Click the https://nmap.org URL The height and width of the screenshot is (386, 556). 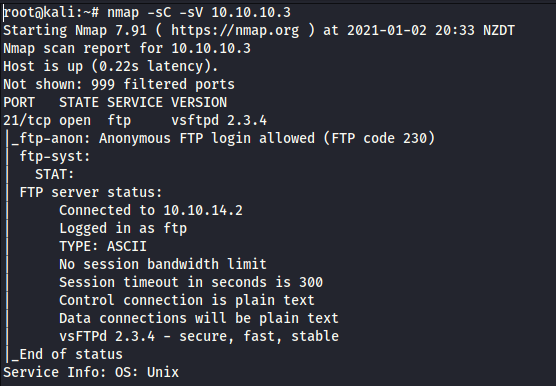(x=235, y=30)
